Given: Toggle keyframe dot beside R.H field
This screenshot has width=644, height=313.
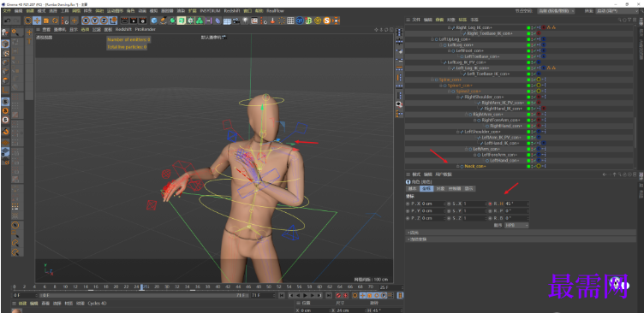Looking at the screenshot, I should pos(490,204).
